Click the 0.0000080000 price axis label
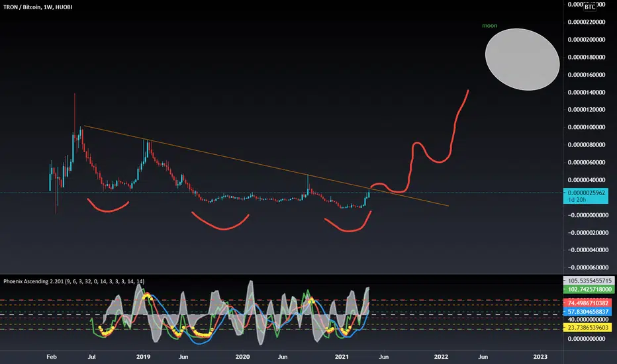This screenshot has height=364, width=617. 587,145
